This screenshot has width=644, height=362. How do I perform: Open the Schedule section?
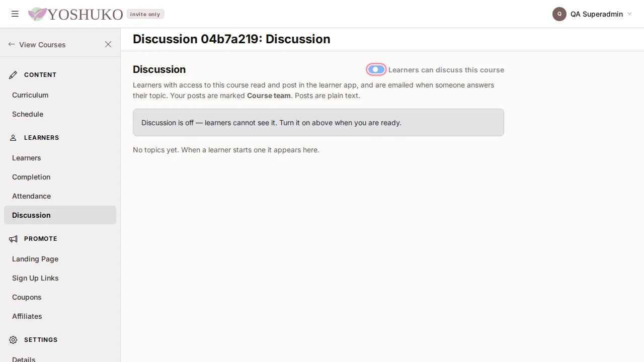pos(60,114)
